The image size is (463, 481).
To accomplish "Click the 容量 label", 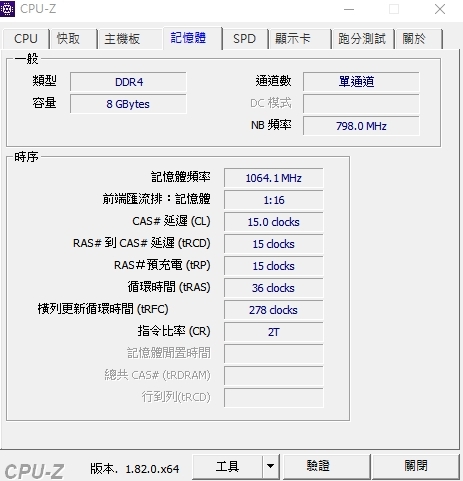I will [44, 103].
